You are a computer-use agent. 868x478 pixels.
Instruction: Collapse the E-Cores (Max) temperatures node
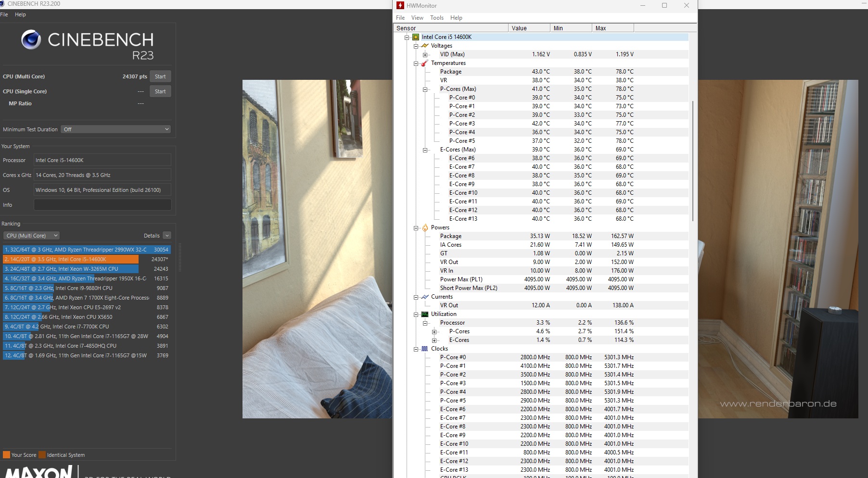(x=425, y=150)
